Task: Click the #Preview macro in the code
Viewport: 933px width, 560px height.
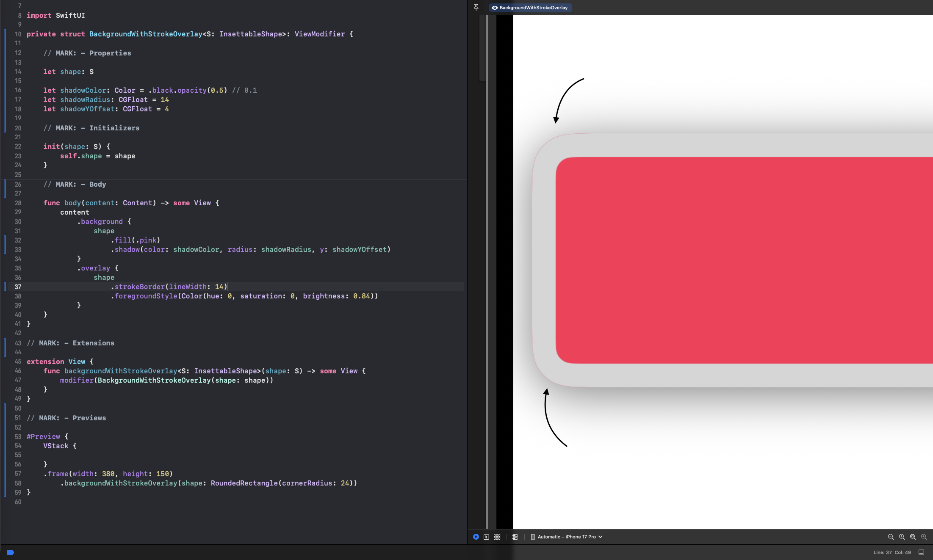Action: point(43,436)
